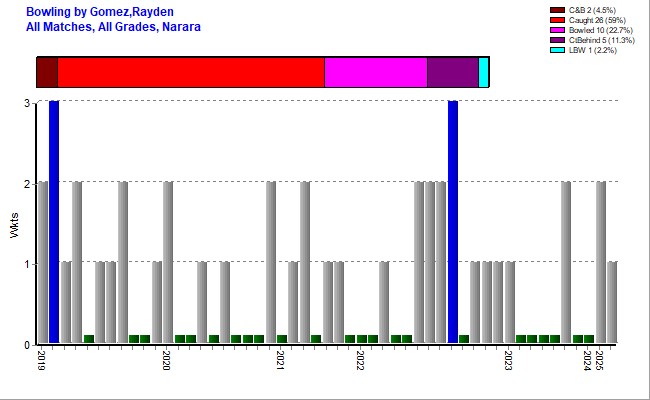
Task: Click the first blue 3-wicket bar near 2019
Action: point(54,222)
